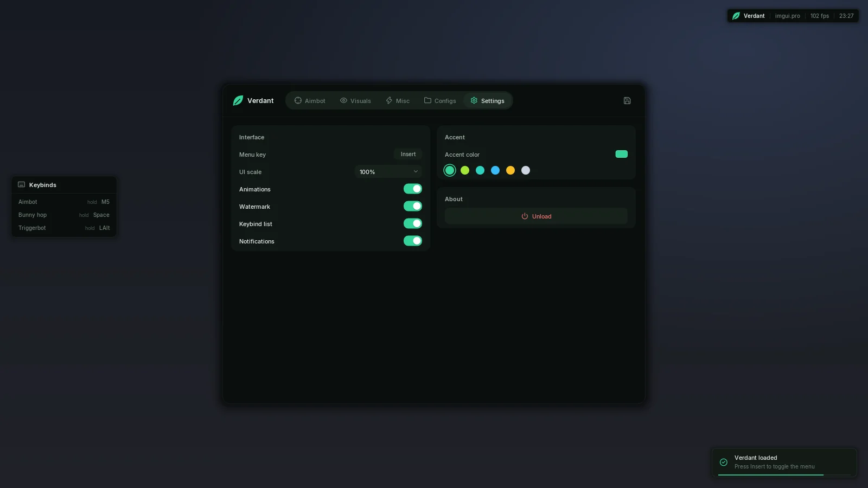This screenshot has width=868, height=488.
Task: Click the keyboard icon in Keybinds panel
Action: pos(22,185)
